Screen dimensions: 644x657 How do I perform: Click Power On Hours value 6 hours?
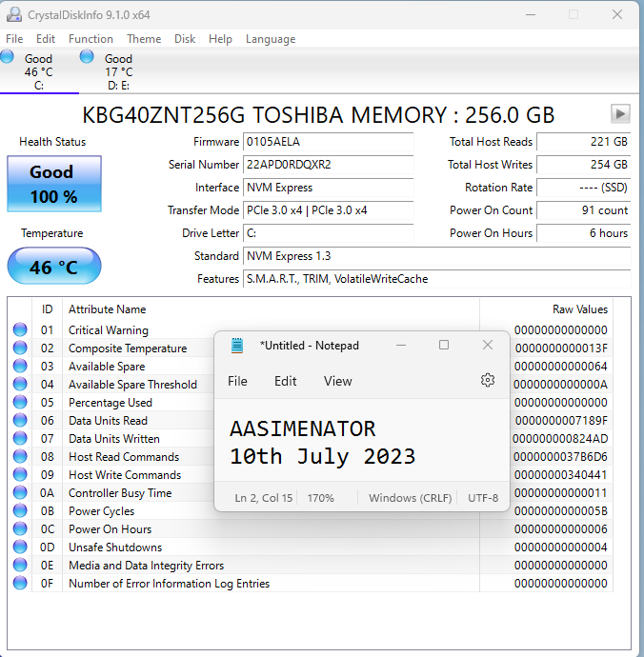point(584,233)
